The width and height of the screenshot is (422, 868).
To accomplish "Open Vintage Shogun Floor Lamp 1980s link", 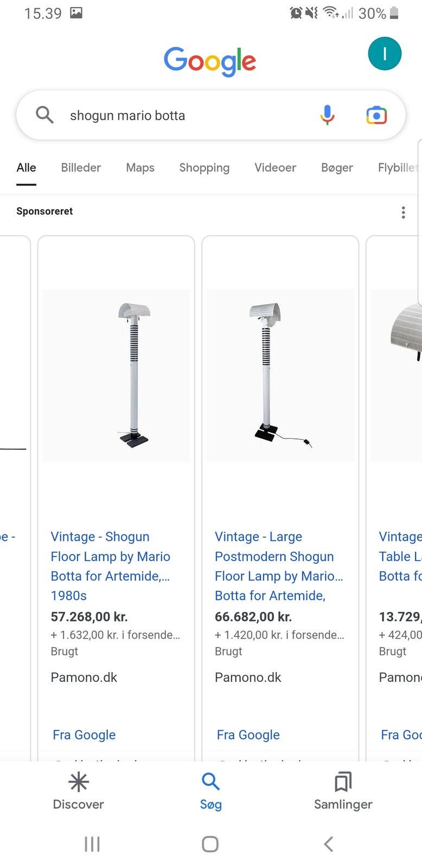I will [x=111, y=566].
